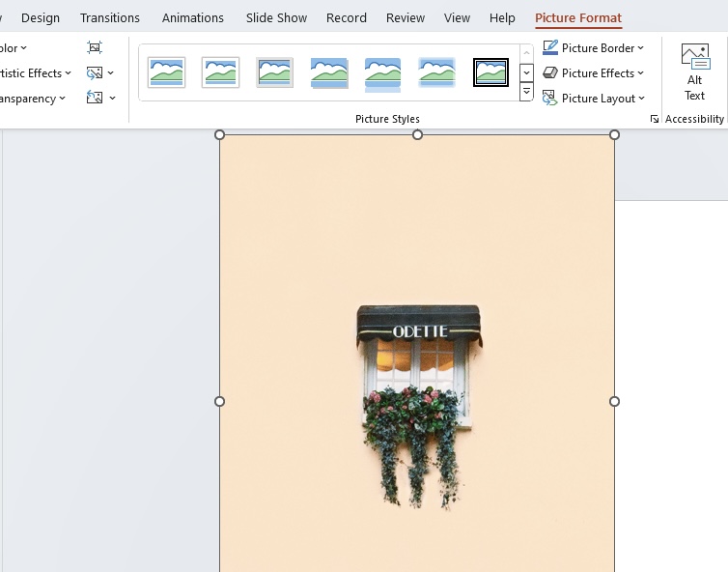
Task: Apply the fifth picture style, Reflected Rounded Rectangle
Action: pyautogui.click(x=382, y=73)
